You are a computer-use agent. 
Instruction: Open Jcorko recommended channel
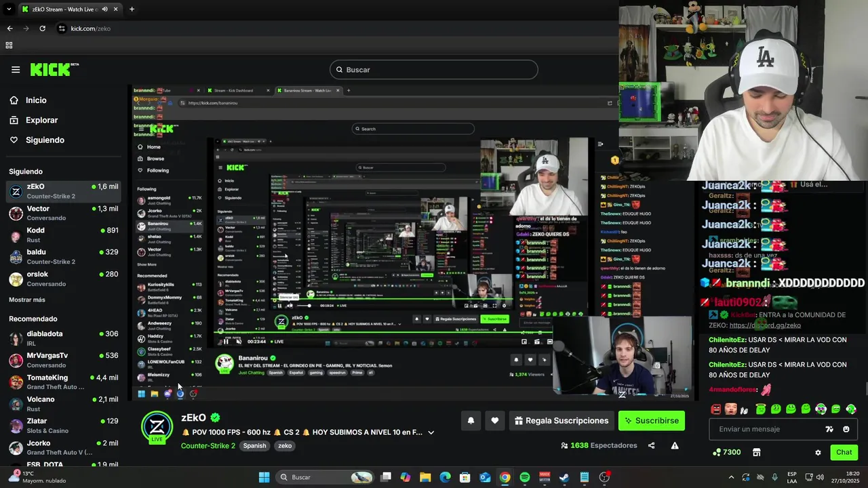[64, 447]
